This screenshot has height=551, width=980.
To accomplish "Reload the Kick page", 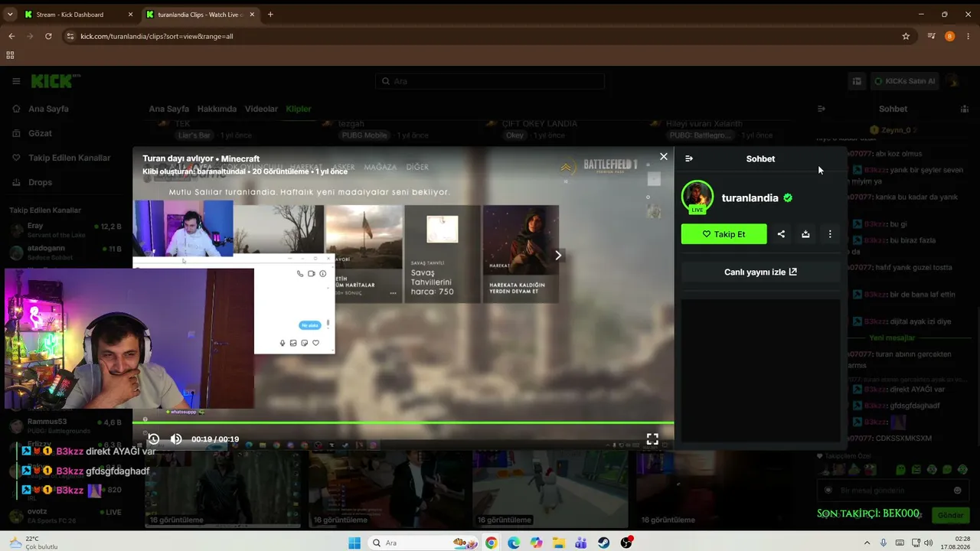I will (48, 36).
